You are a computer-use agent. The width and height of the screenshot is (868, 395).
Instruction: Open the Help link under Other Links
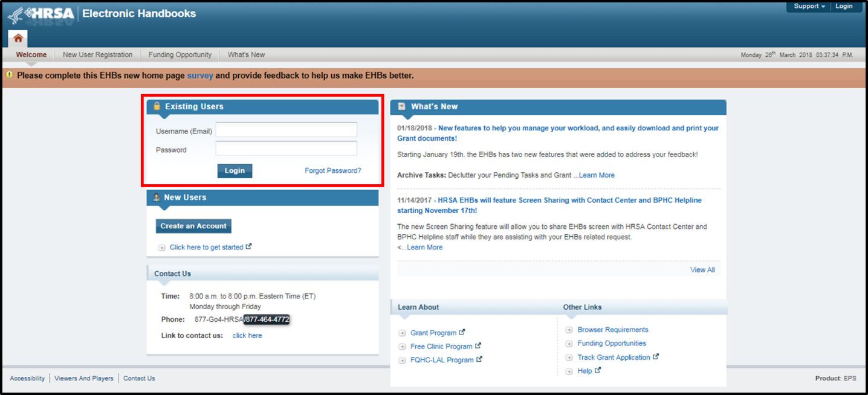tap(585, 371)
